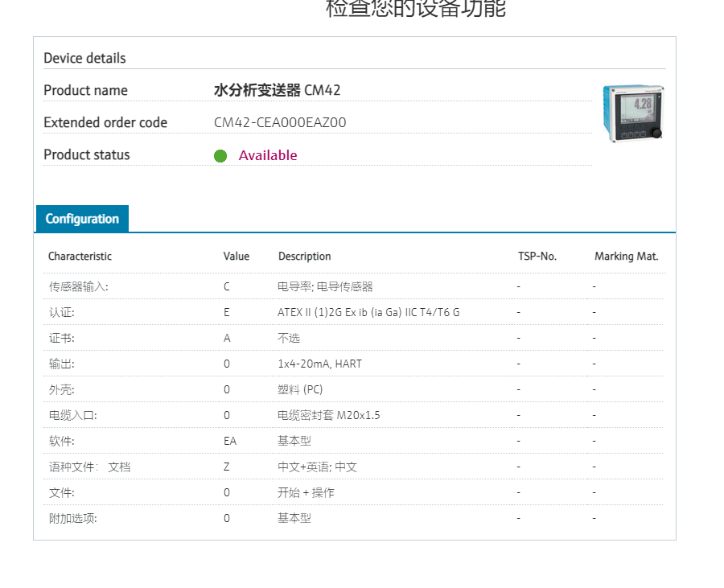Click description 1x4-20mA, HART
724x588 pixels.
click(x=319, y=364)
